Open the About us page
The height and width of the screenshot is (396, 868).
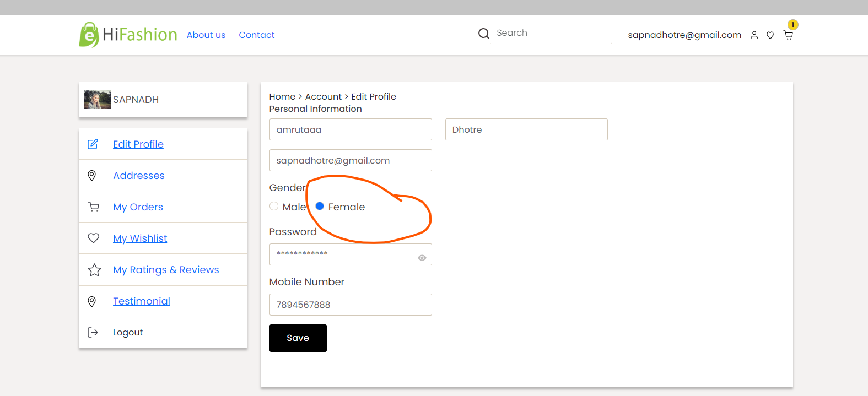coord(206,35)
